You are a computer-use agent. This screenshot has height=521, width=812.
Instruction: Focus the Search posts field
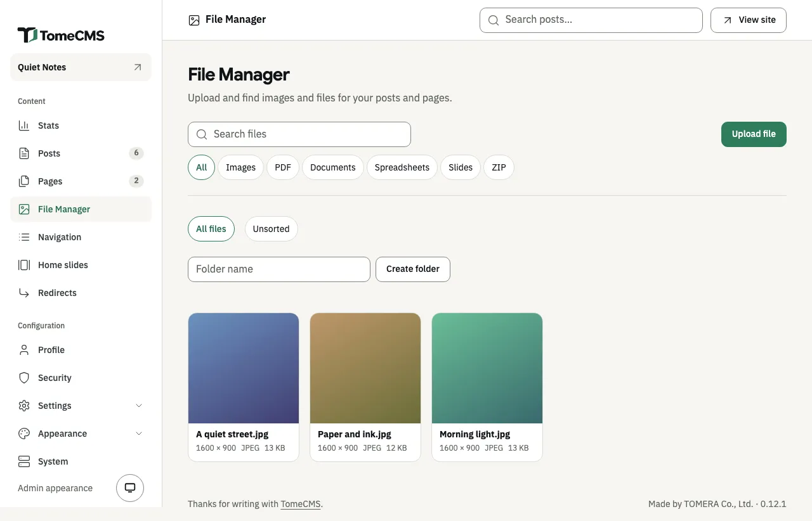tap(591, 20)
